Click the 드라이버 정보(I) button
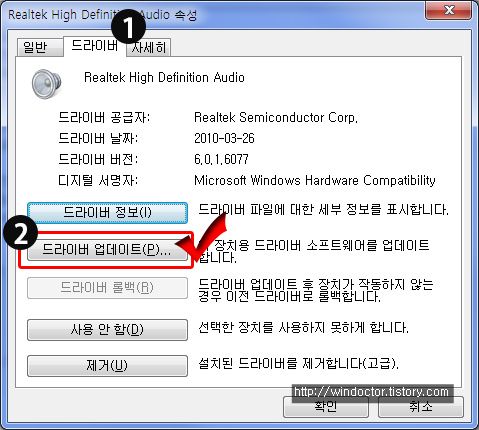 pos(107,212)
